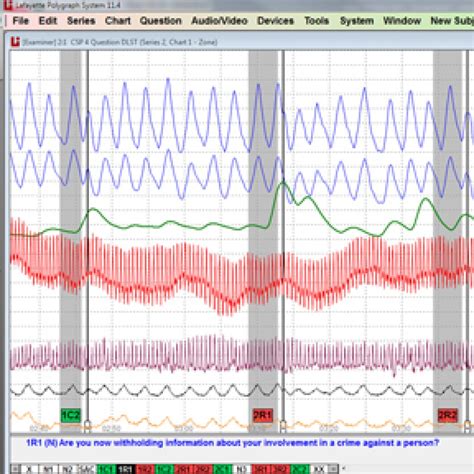Open the Question menu
The height and width of the screenshot is (474, 474).
(161, 21)
